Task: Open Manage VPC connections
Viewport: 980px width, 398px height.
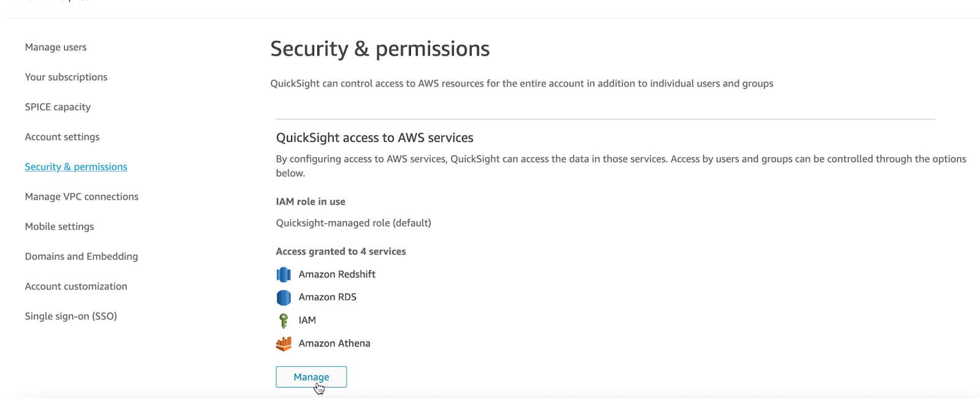Action: click(x=81, y=197)
